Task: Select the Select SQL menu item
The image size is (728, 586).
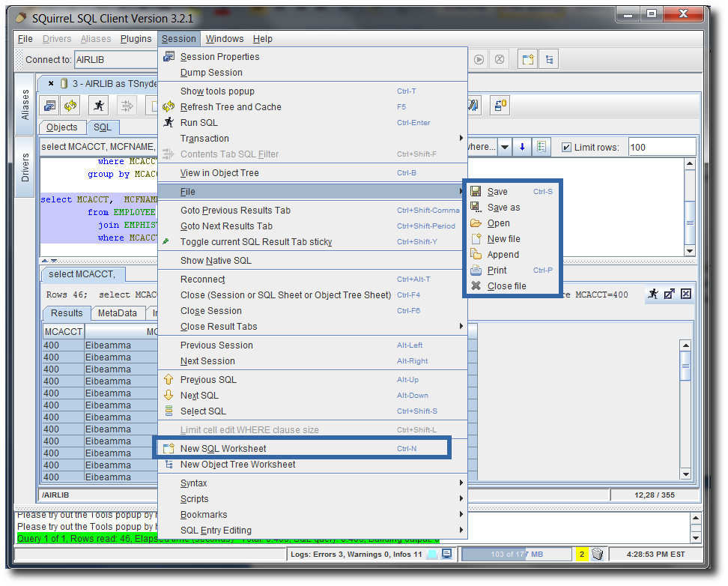Action: 312,411
